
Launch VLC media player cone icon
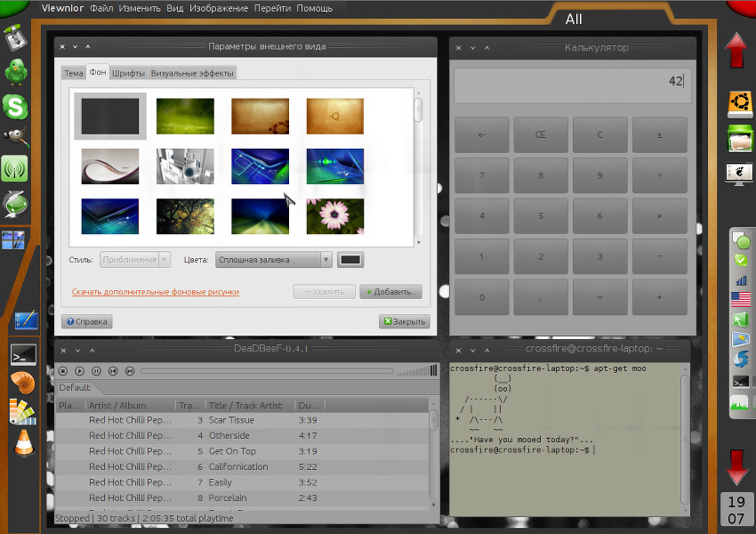[x=23, y=442]
